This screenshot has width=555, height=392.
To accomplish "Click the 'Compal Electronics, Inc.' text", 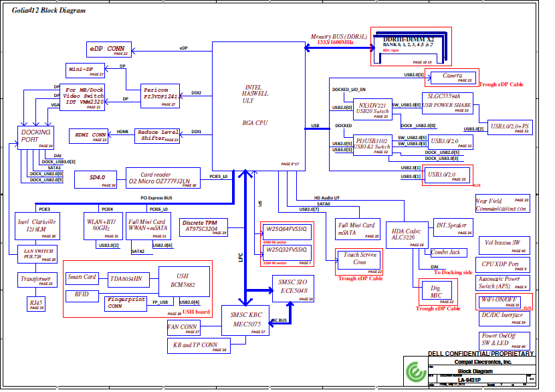I will click(483, 362).
